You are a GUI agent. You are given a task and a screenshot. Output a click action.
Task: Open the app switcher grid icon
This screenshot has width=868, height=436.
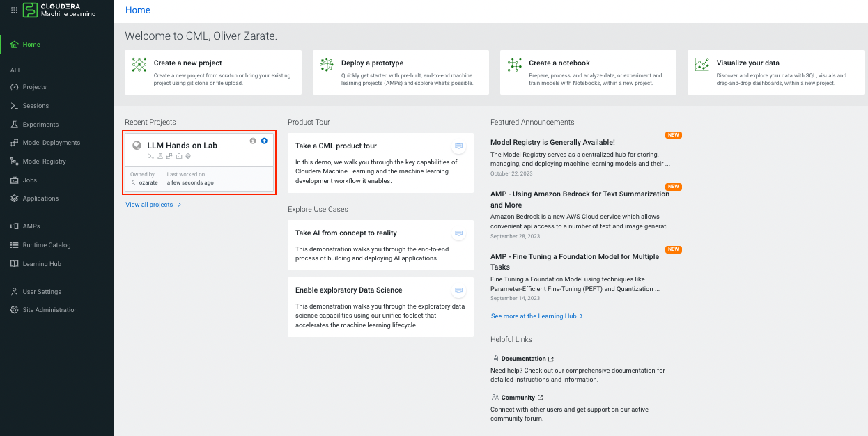(x=14, y=10)
